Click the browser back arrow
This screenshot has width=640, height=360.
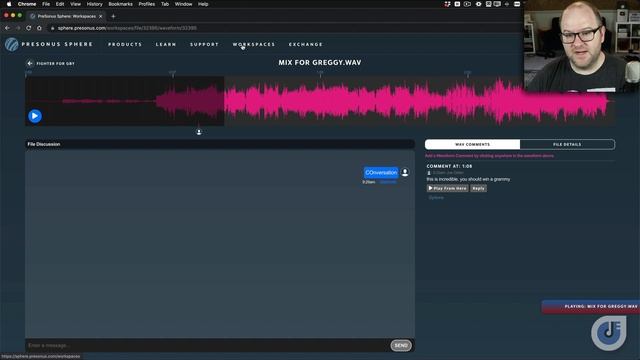point(7,28)
